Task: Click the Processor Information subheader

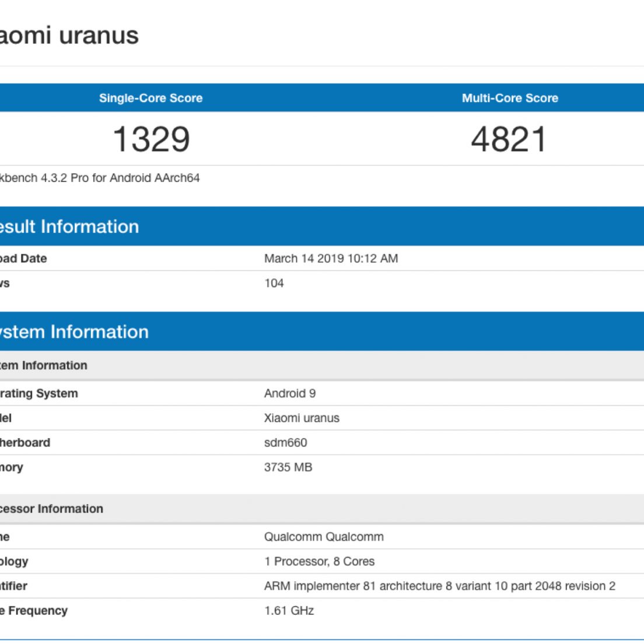Action: [51, 509]
